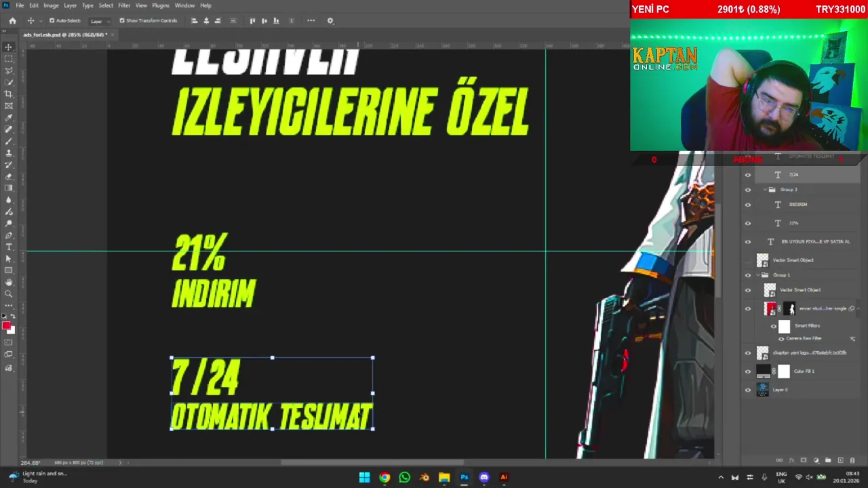Select the Rectangular Marquee tool
868x488 pixels.
(x=9, y=59)
